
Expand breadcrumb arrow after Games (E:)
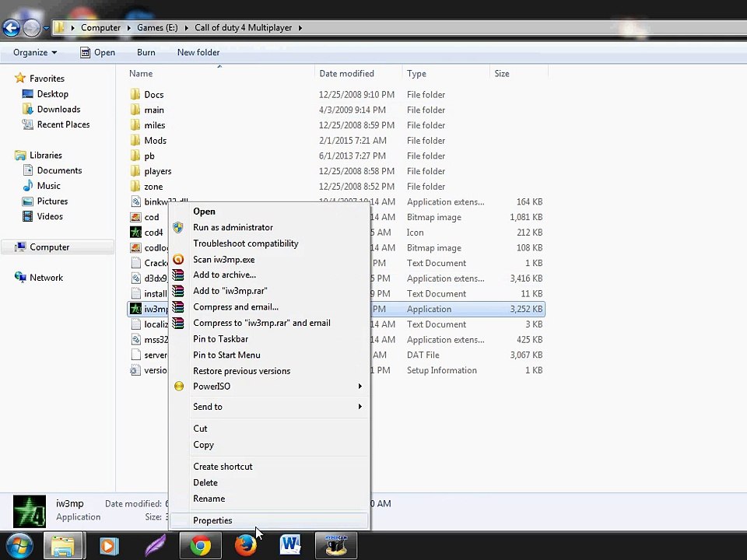pyautogui.click(x=186, y=28)
